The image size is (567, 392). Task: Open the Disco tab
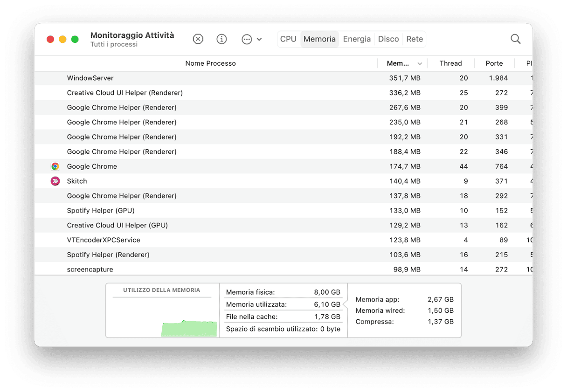(x=388, y=39)
